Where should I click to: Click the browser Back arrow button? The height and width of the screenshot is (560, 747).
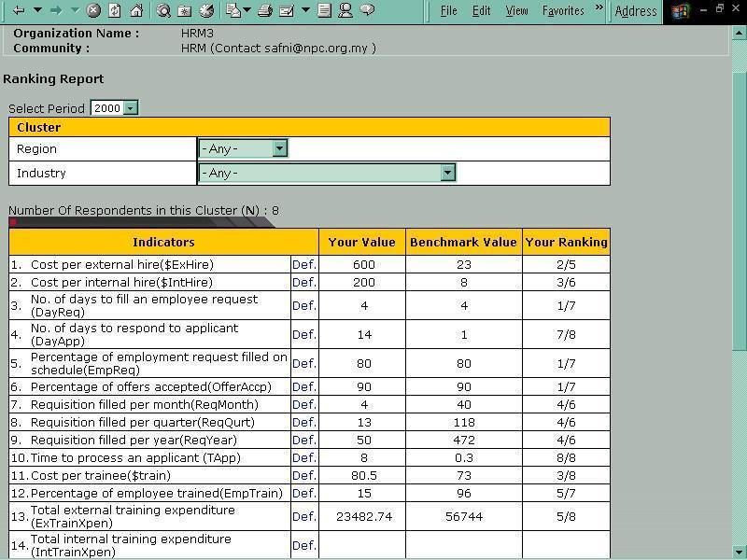[18, 11]
